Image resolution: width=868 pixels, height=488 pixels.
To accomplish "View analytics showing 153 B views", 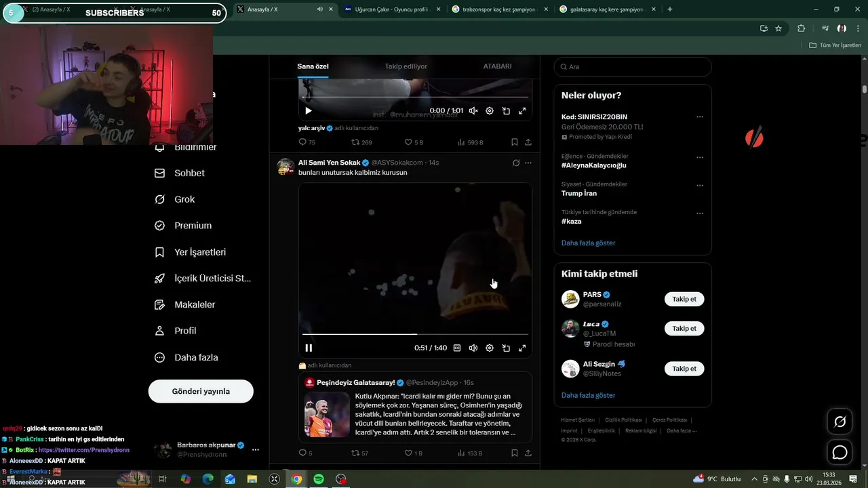I will 471,453.
